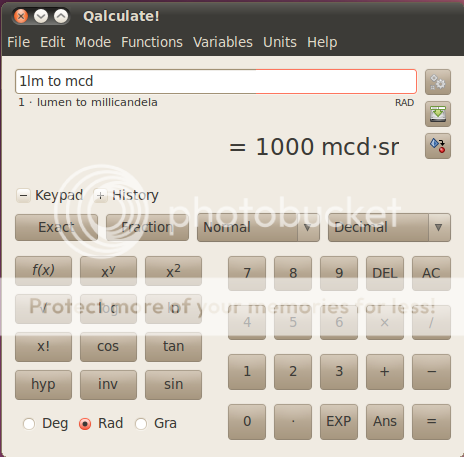Click the decimal point key
Screen dimensions: 464x457
click(x=293, y=422)
